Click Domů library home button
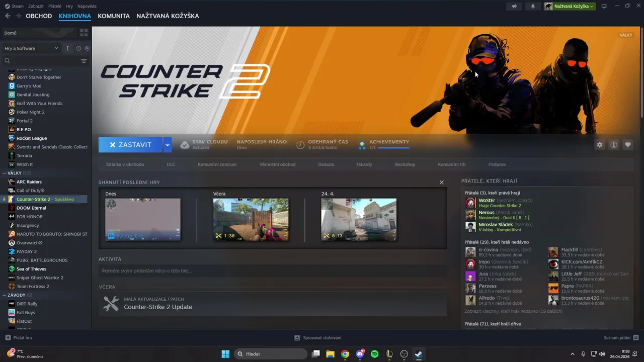The image size is (644, 362). point(38,33)
